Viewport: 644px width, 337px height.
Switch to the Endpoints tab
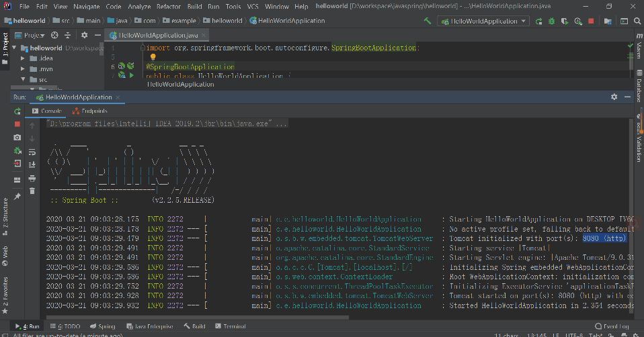(x=90, y=111)
